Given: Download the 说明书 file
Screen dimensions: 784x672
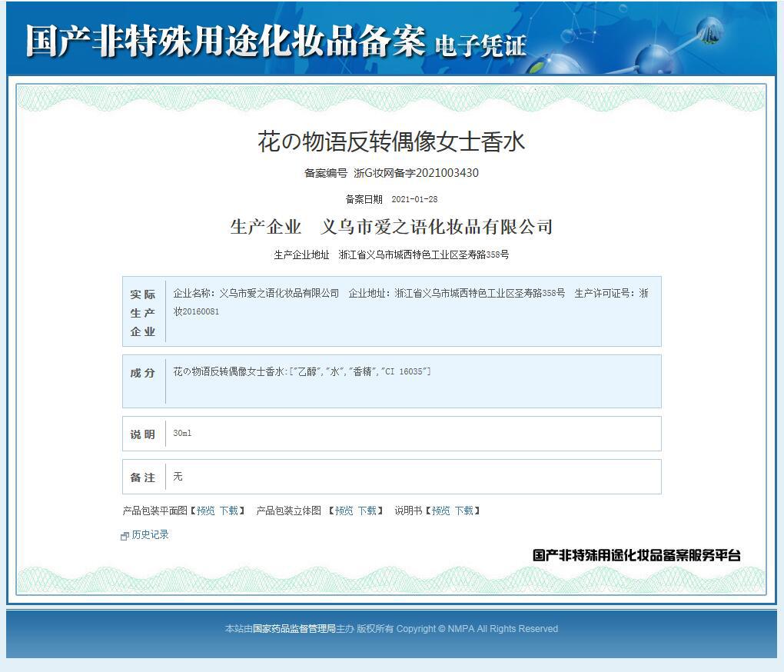Looking at the screenshot, I should pyautogui.click(x=464, y=511).
